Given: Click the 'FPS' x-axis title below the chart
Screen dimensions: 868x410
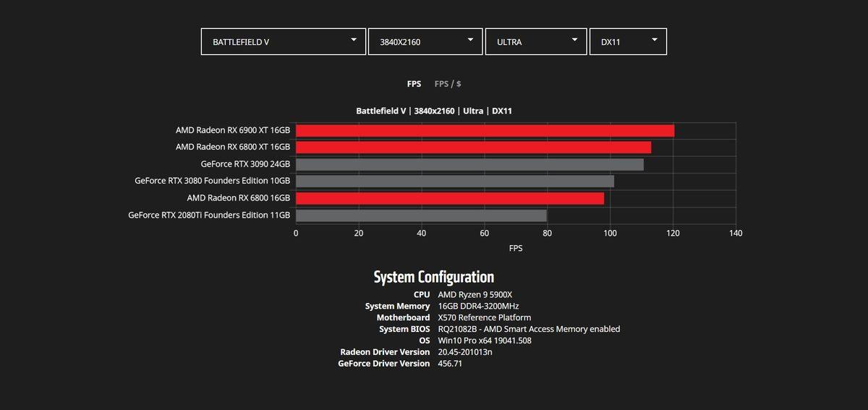Looking at the screenshot, I should click(x=516, y=248).
